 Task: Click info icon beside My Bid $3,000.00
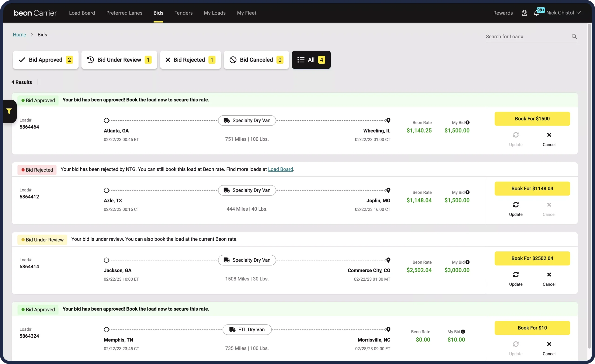point(467,262)
